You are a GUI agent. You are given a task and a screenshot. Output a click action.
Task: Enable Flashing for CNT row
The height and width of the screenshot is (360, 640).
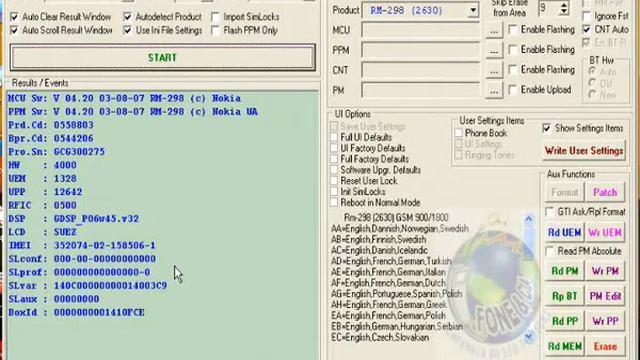pos(513,70)
